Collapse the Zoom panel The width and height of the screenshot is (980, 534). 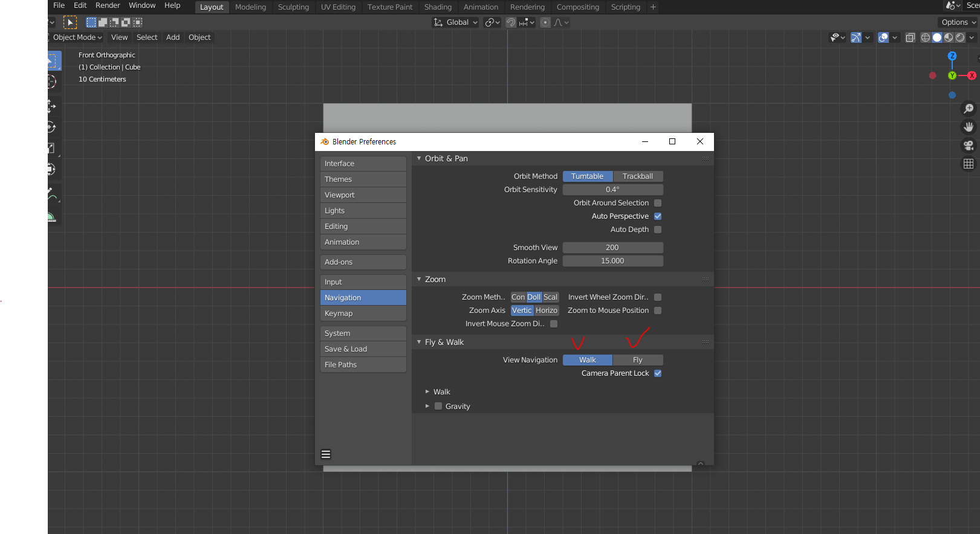419,279
